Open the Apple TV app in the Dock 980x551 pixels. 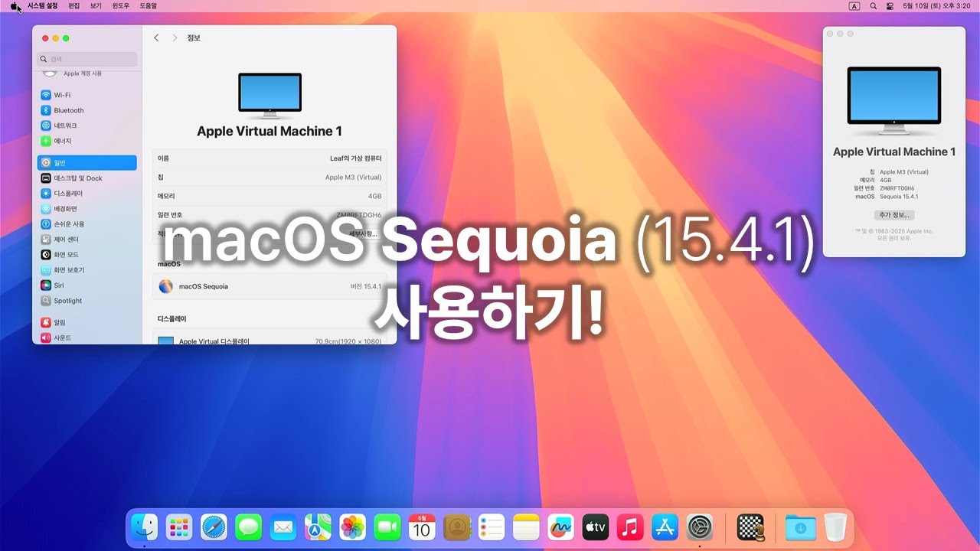[x=596, y=527]
